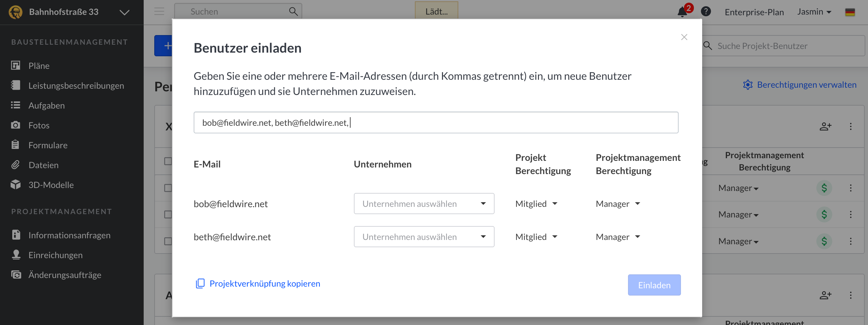Screen dimensions: 868x325
Task: Expand the Bahnhofstraße 33 project switcher
Action: pyautogui.click(x=124, y=13)
